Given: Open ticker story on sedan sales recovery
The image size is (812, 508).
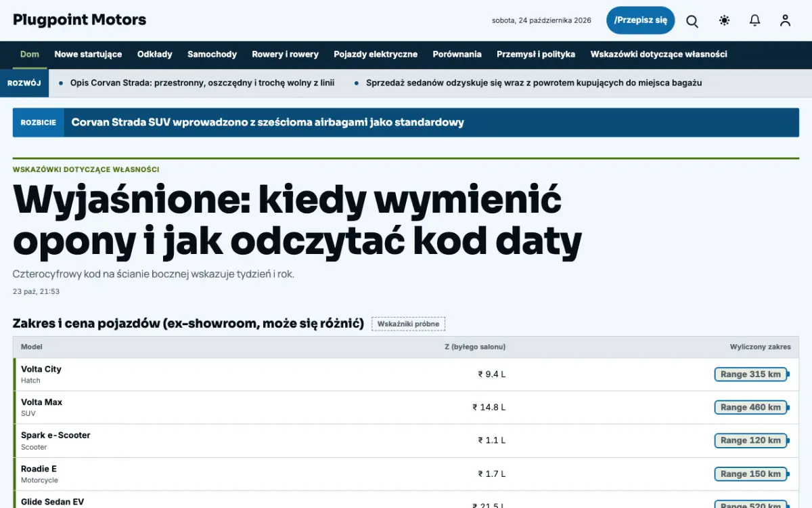Looking at the screenshot, I should tap(534, 83).
